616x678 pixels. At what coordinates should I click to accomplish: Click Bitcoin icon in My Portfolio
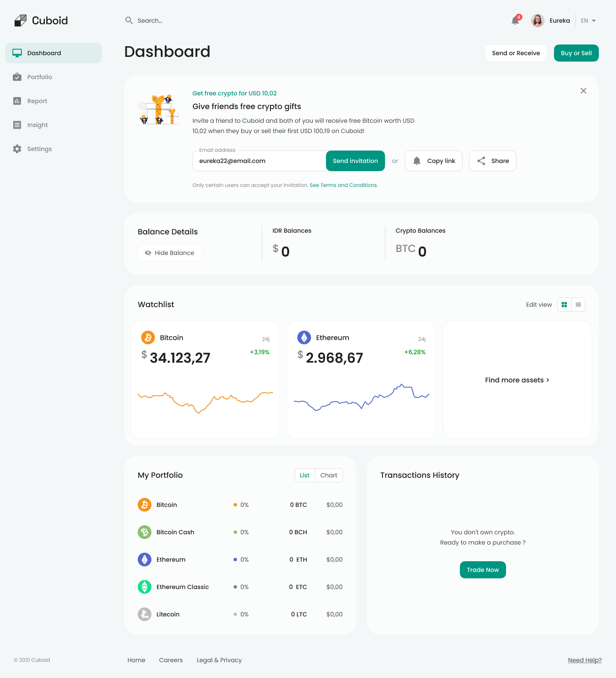(x=145, y=505)
